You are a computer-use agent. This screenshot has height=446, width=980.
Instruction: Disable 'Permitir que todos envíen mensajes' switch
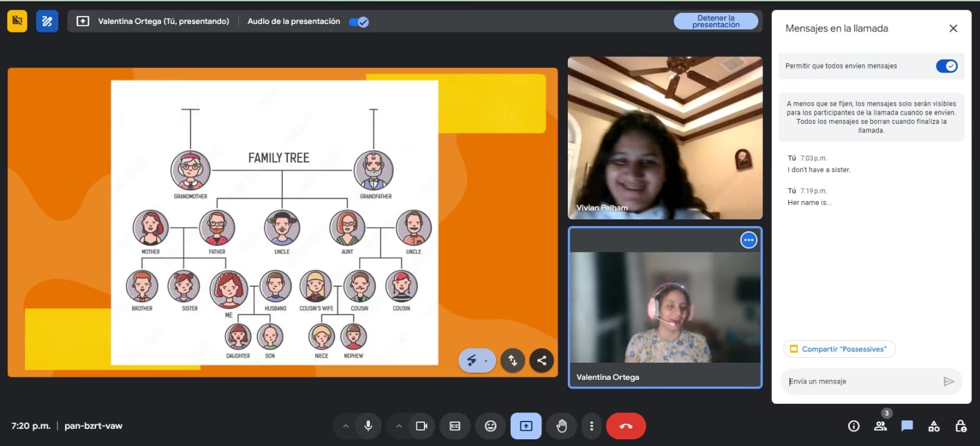click(x=946, y=66)
